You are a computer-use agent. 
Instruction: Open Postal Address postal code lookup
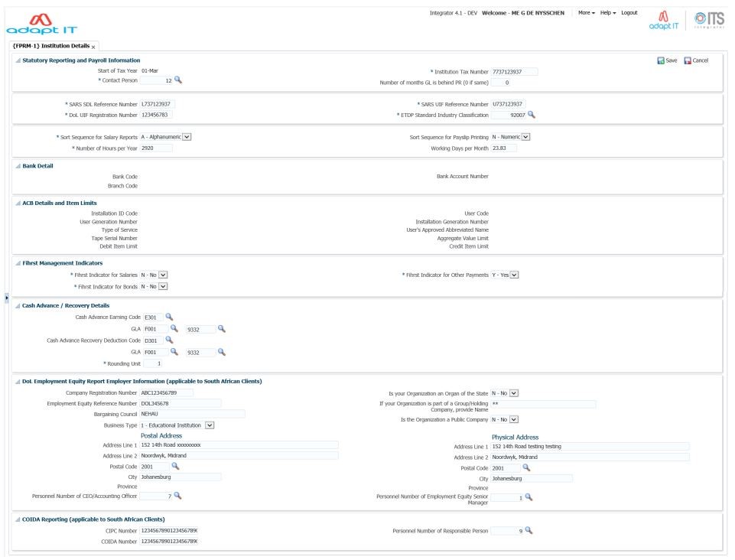175,466
